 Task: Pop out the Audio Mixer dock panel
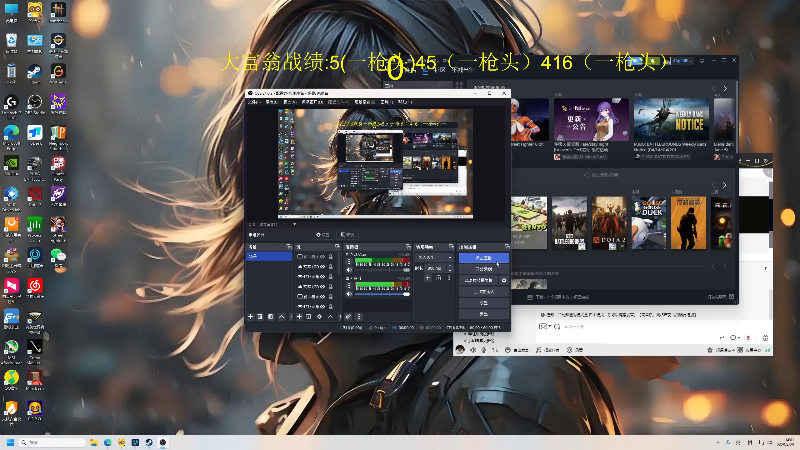(x=408, y=246)
